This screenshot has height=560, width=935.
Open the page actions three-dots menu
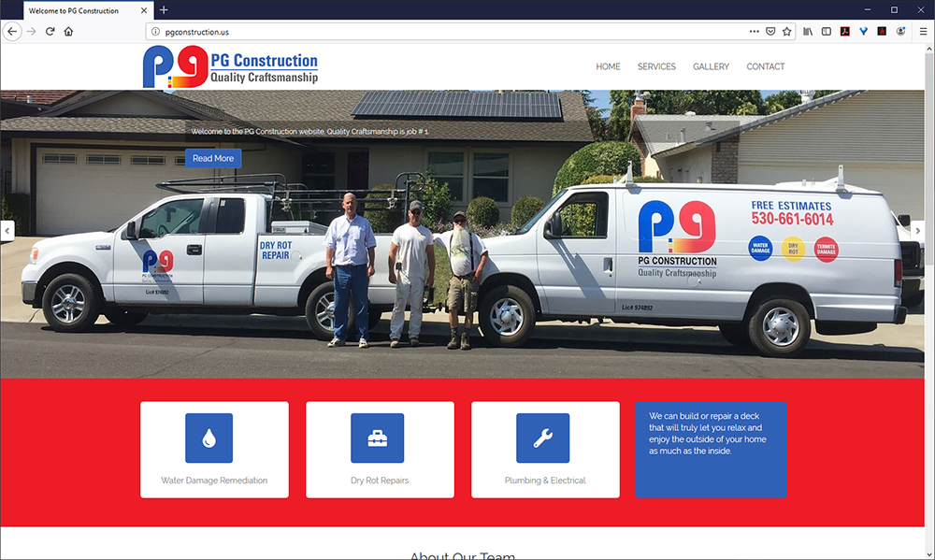pyautogui.click(x=755, y=32)
